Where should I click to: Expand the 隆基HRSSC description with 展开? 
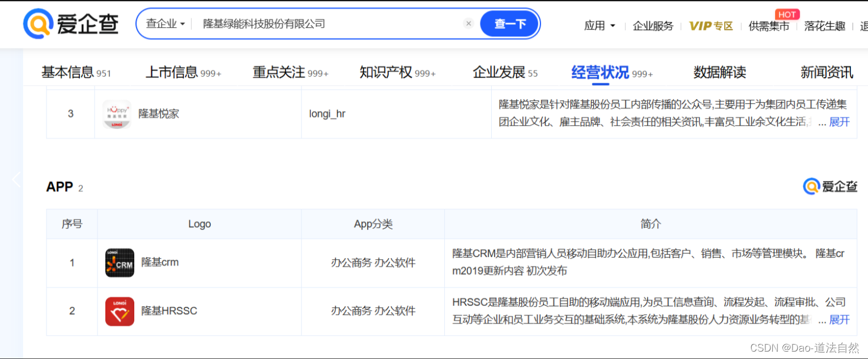tap(839, 320)
